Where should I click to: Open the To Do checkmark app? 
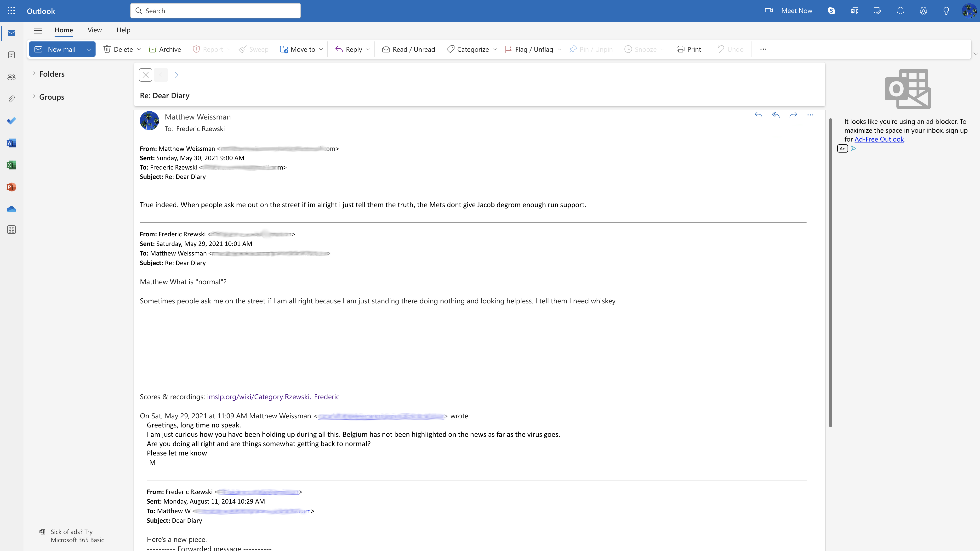pos(11,121)
